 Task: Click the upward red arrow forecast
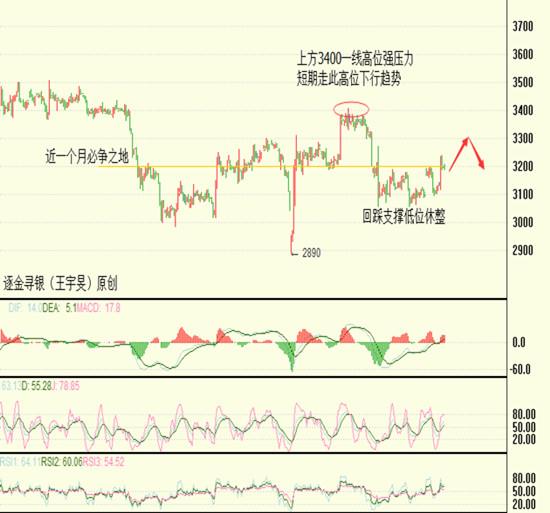click(459, 154)
